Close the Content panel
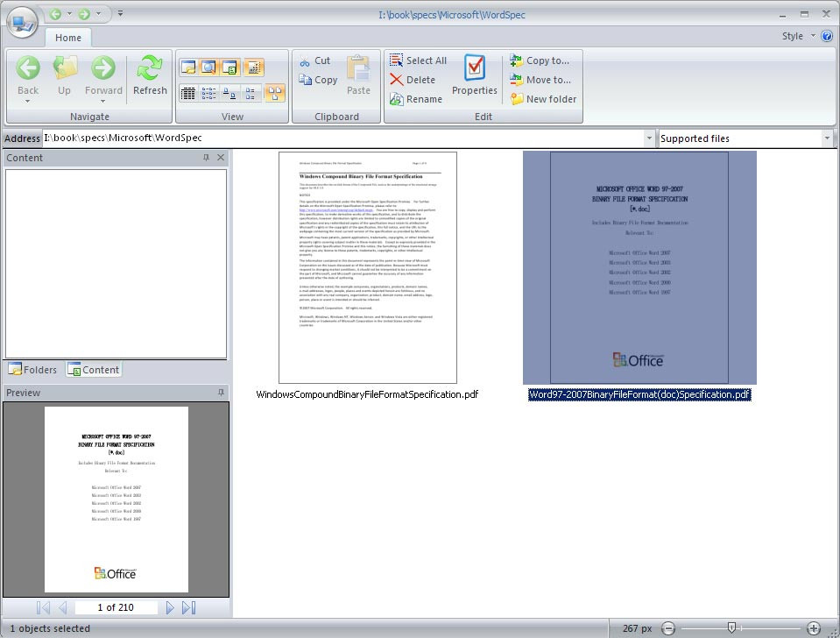The width and height of the screenshot is (840, 638). click(221, 158)
